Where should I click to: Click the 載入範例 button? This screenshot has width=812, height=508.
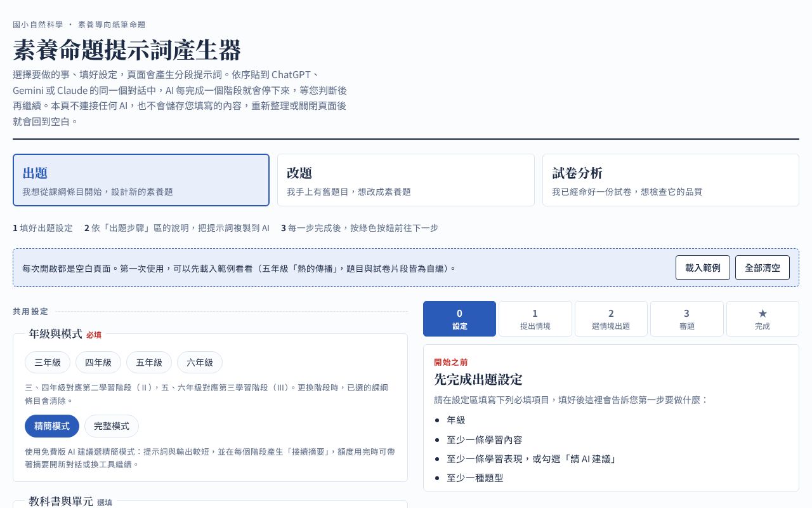click(703, 267)
